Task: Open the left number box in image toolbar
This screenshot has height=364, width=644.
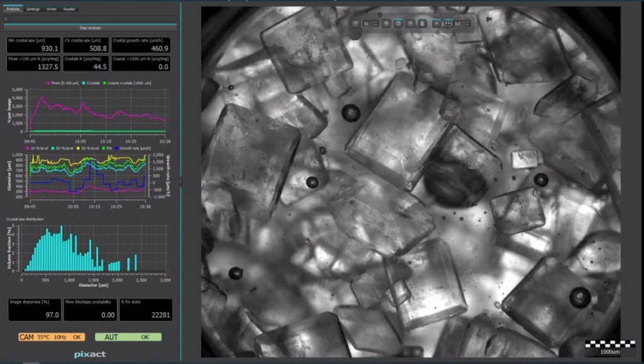Action: (371, 23)
